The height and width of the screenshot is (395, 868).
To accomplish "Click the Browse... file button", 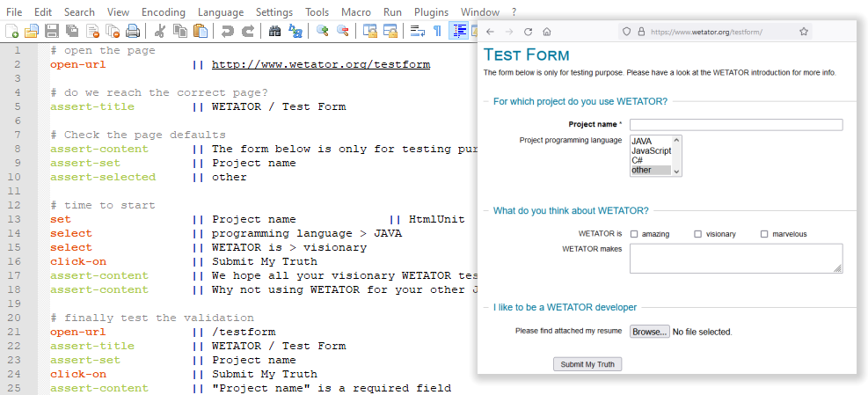I will point(649,332).
